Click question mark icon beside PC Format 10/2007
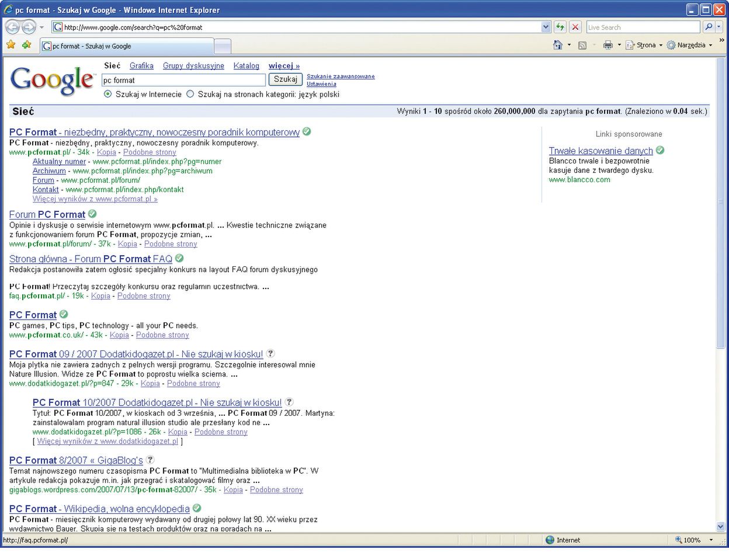 [x=289, y=402]
